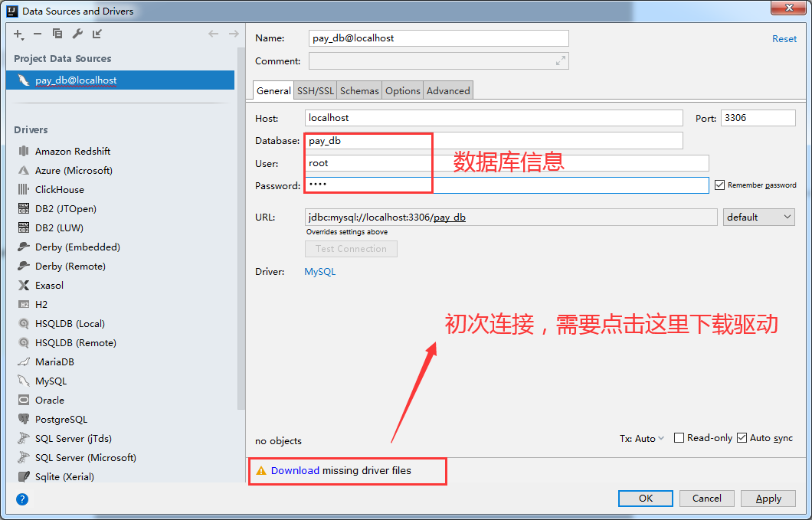This screenshot has width=812, height=520.
Task: Toggle Remember password checkbox
Action: [720, 185]
